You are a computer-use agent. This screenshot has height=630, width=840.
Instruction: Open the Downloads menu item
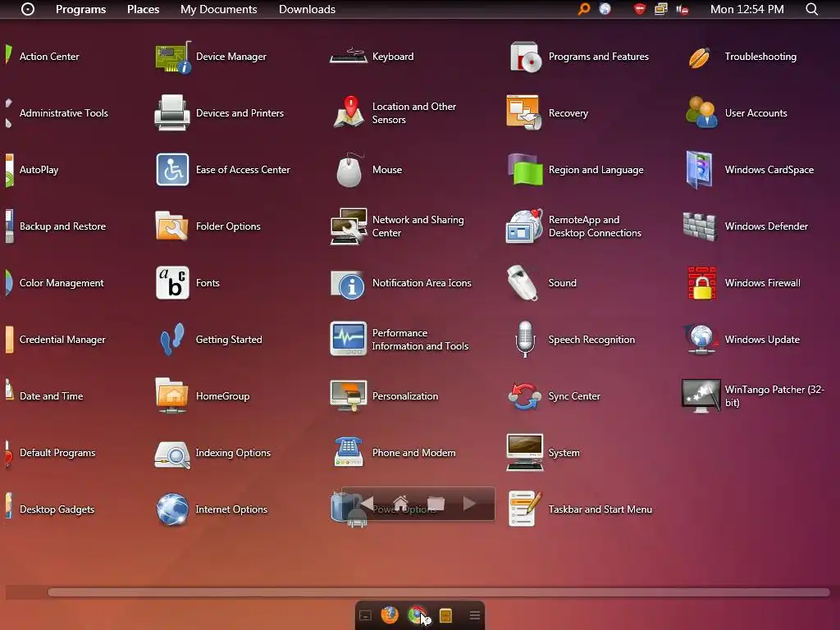tap(307, 9)
